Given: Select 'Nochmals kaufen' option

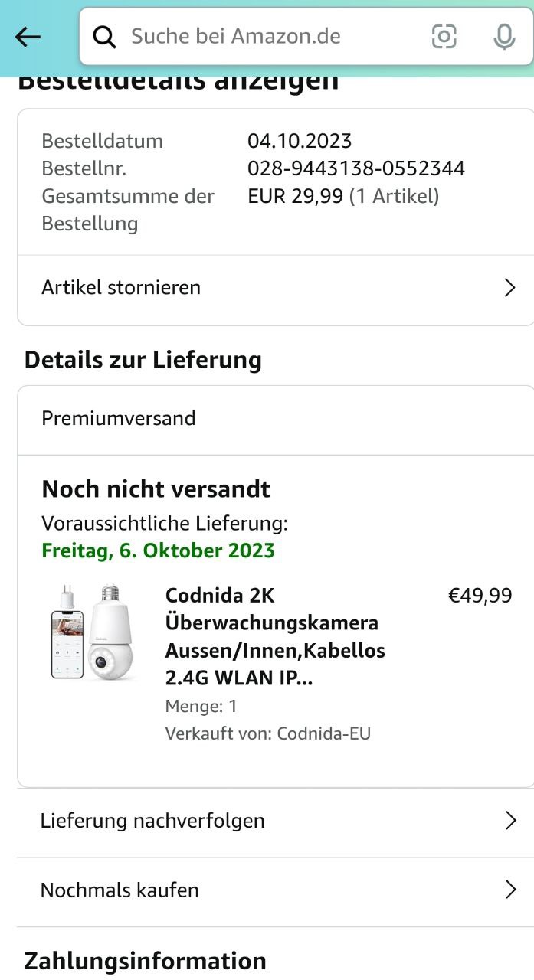Looking at the screenshot, I should [120, 890].
